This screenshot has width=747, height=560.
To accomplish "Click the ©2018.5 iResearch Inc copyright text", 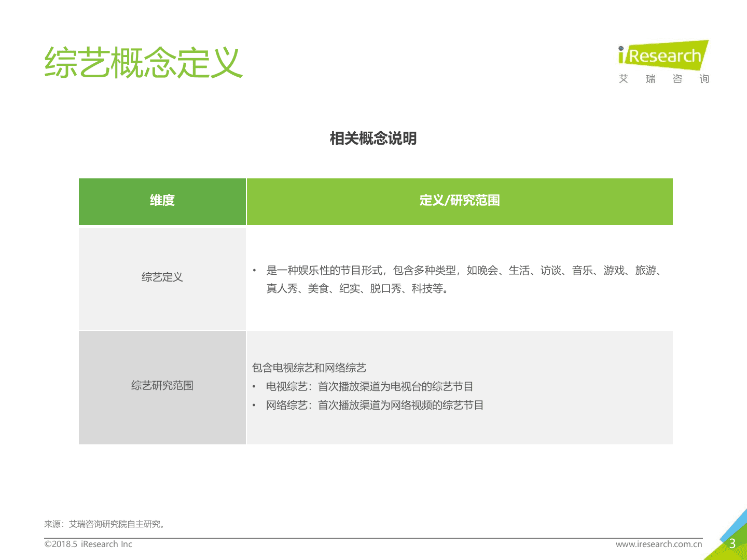I will (89, 544).
